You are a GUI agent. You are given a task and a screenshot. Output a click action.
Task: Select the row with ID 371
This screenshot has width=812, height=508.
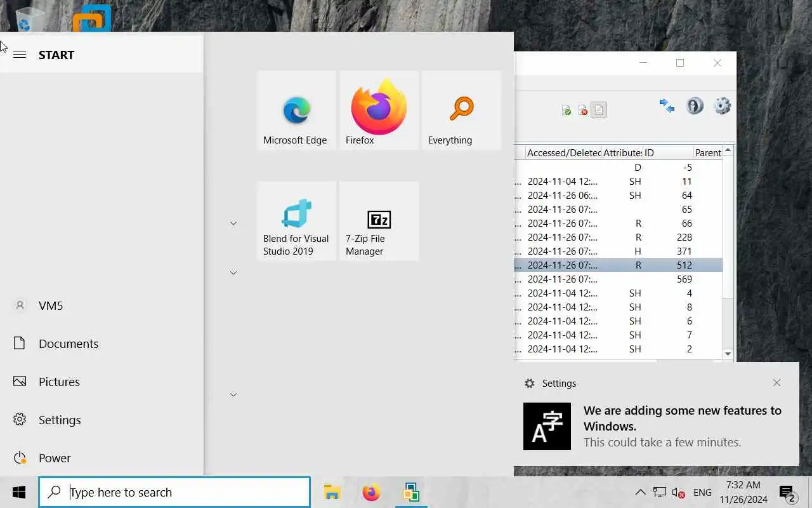tap(619, 251)
